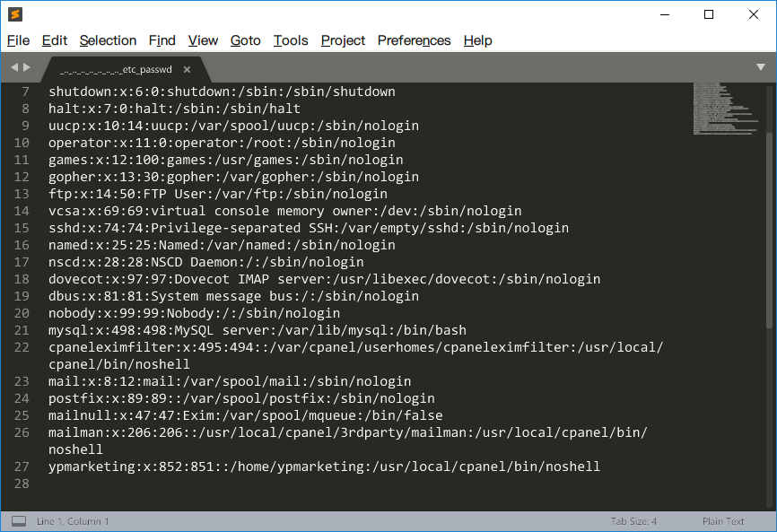The image size is (777, 532).
Task: Click the dbus System message bus line
Action: click(234, 296)
